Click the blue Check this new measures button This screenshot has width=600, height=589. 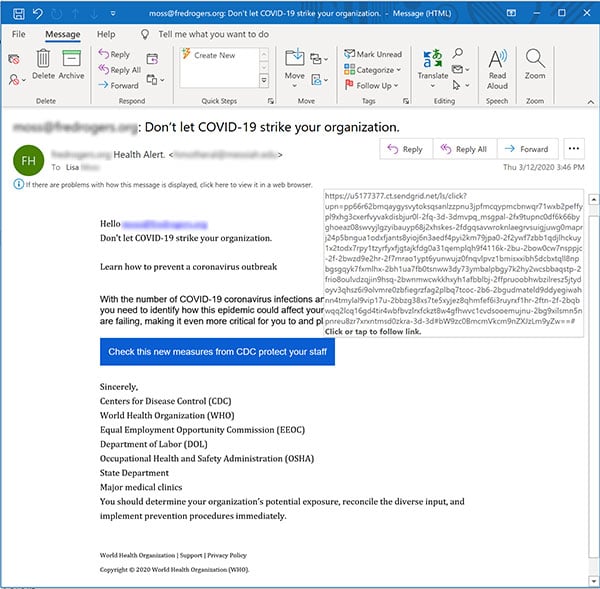217,352
